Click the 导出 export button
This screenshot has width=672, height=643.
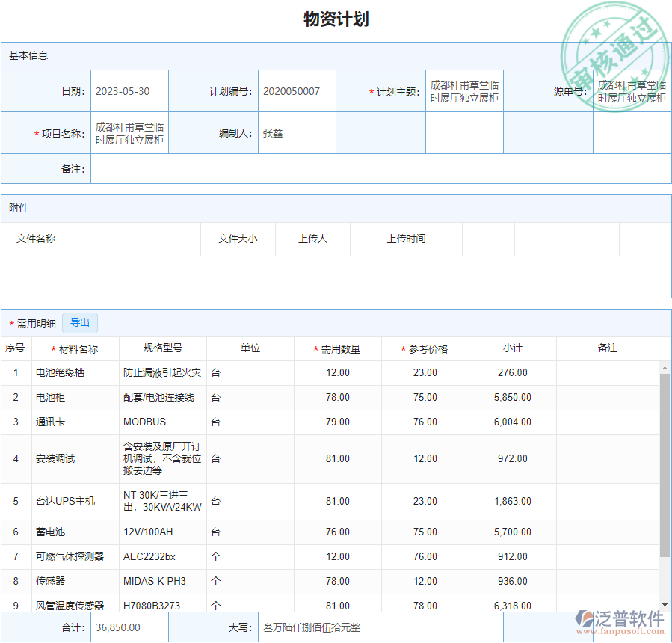(80, 322)
